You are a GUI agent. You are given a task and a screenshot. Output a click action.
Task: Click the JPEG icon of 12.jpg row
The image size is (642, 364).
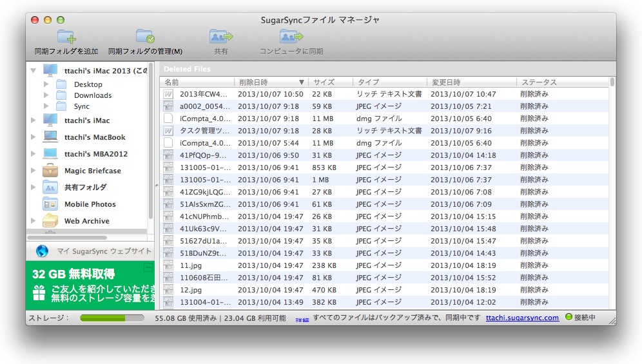(x=168, y=290)
